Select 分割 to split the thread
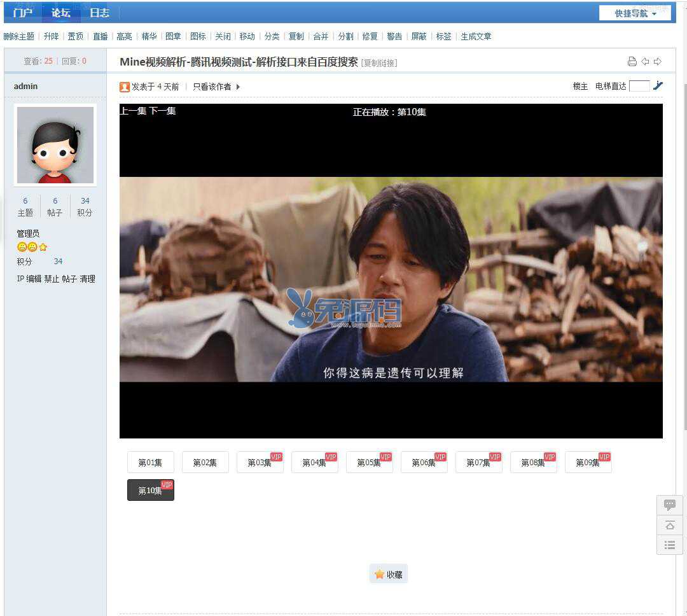 pyautogui.click(x=345, y=36)
